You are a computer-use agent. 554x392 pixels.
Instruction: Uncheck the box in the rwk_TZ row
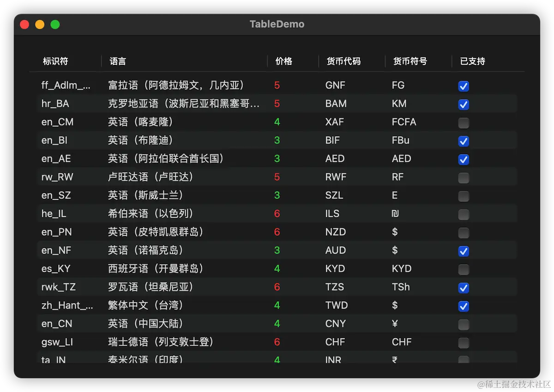click(x=464, y=288)
